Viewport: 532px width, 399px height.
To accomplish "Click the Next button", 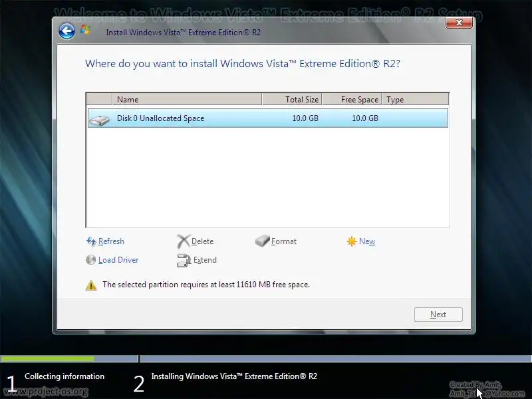I will [438, 315].
